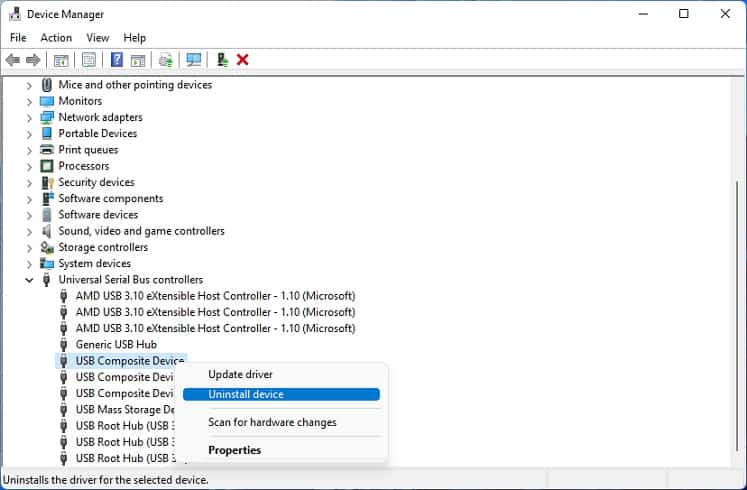This screenshot has width=747, height=490.
Task: Click the Properties sheet toolbar icon
Action: [x=89, y=60]
